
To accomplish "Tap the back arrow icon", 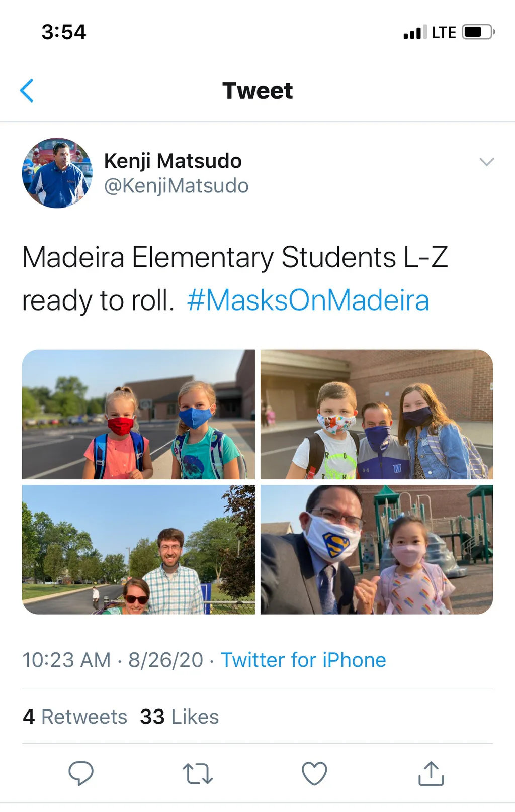I will [27, 91].
